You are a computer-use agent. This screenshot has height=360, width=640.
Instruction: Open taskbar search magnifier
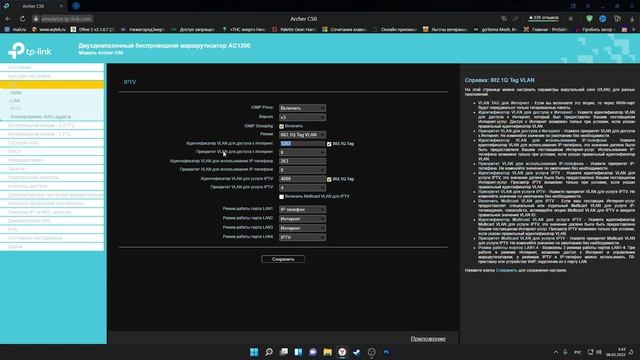269,352
